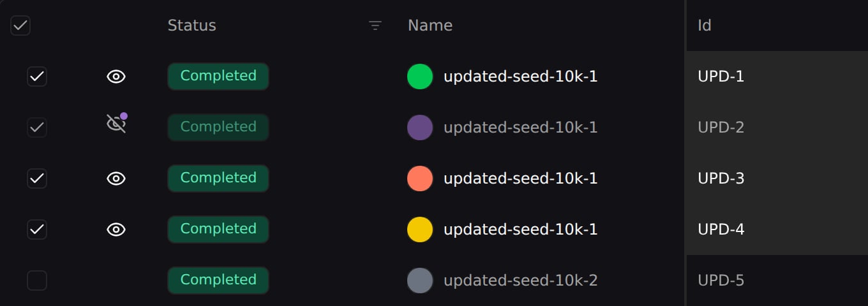
Task: Open the updated-seed-10k-2 run name
Action: coord(520,280)
